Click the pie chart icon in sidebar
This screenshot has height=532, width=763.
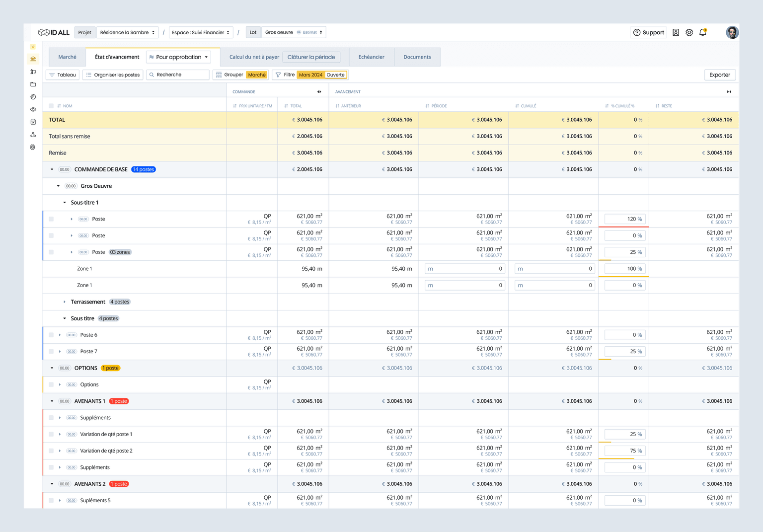33,97
